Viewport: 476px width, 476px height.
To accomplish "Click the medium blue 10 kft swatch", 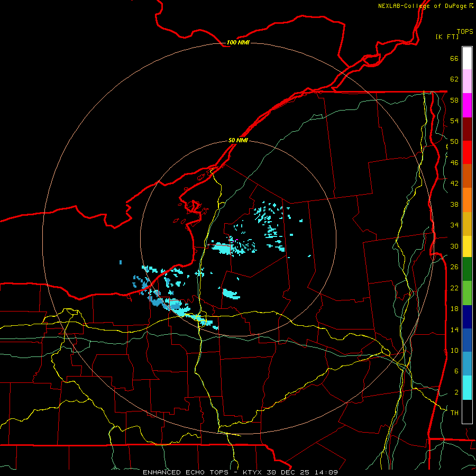I will click(x=467, y=340).
